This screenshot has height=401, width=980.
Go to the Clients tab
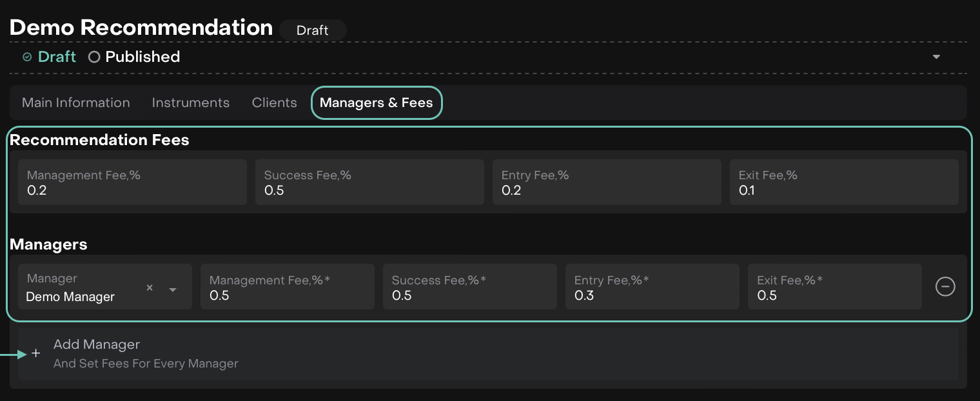click(x=275, y=103)
